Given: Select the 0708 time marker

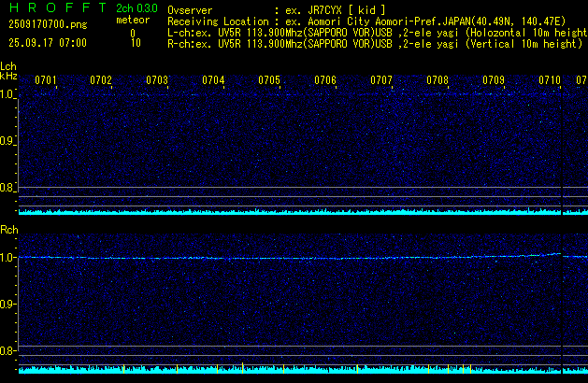Looking at the screenshot, I should click(x=437, y=80).
